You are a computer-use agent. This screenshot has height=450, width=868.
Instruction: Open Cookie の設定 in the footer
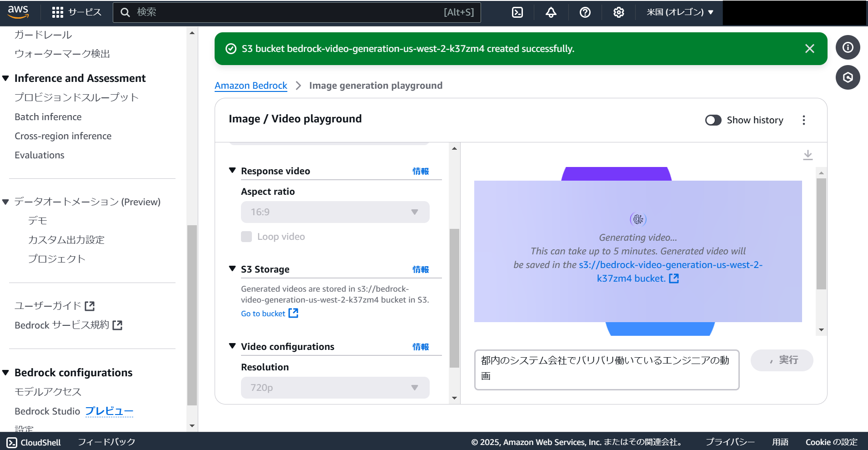[x=832, y=442]
